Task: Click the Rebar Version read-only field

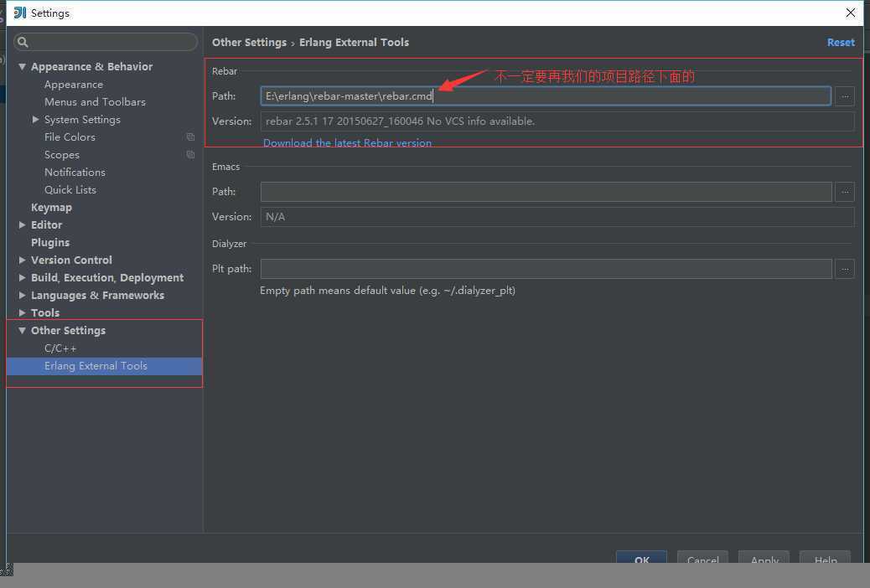Action: [x=557, y=121]
